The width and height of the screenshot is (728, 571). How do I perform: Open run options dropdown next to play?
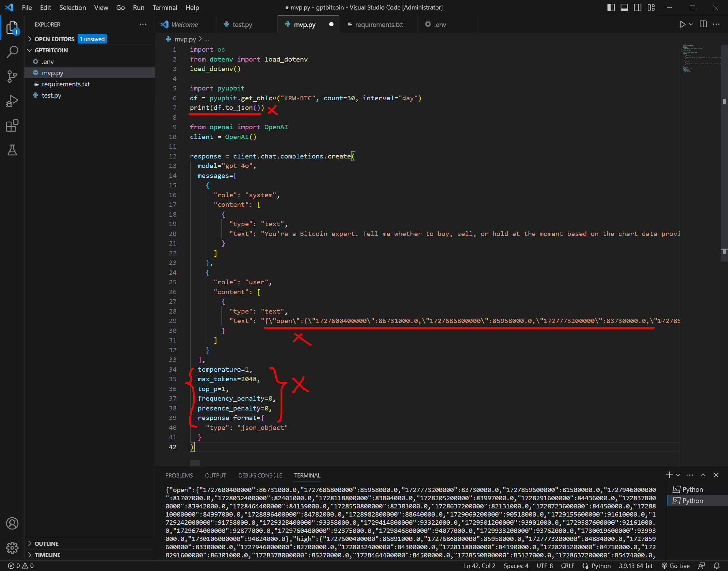(x=691, y=24)
